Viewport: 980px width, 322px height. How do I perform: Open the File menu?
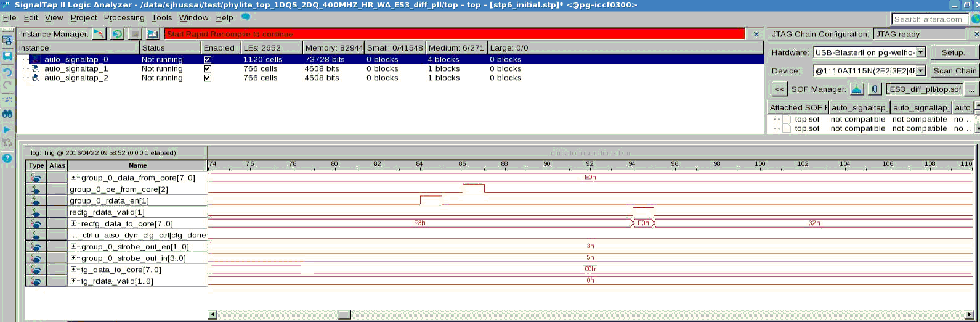tap(9, 17)
